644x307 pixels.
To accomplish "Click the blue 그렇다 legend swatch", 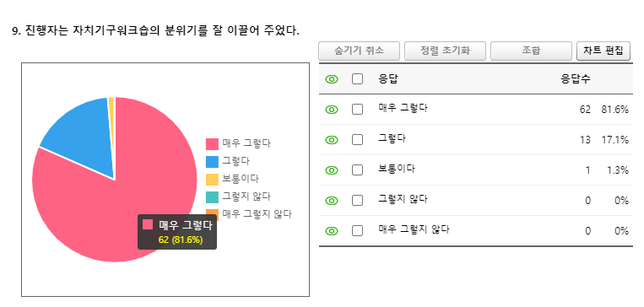I will pos(212,162).
